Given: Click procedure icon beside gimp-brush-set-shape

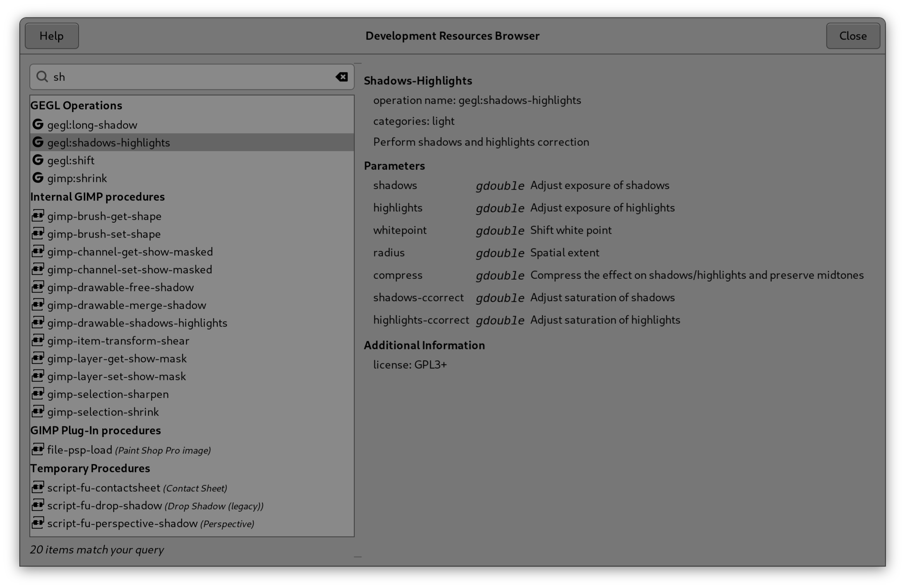Looking at the screenshot, I should click(x=38, y=234).
